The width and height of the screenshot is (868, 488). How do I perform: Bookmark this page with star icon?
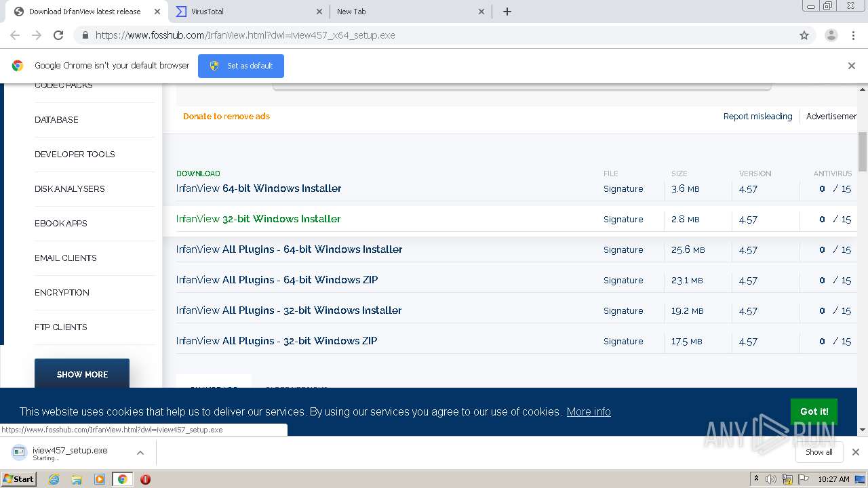pyautogui.click(x=804, y=35)
